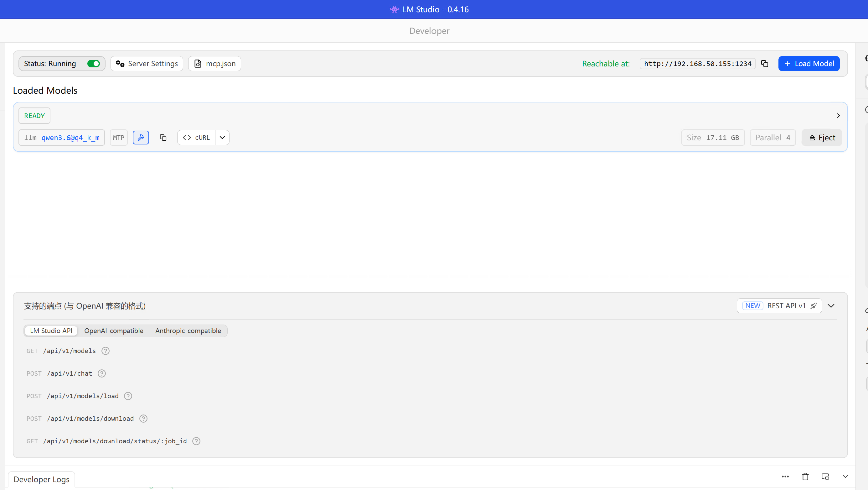Open the Developer Logs more options menu
Screen dimensions: 868x490
pos(785,477)
